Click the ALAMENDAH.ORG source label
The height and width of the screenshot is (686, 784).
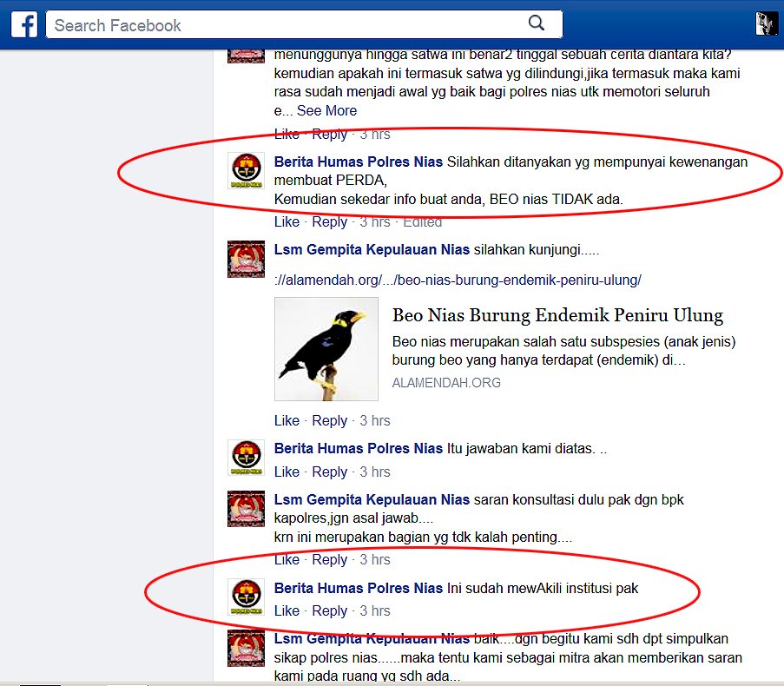[446, 382]
